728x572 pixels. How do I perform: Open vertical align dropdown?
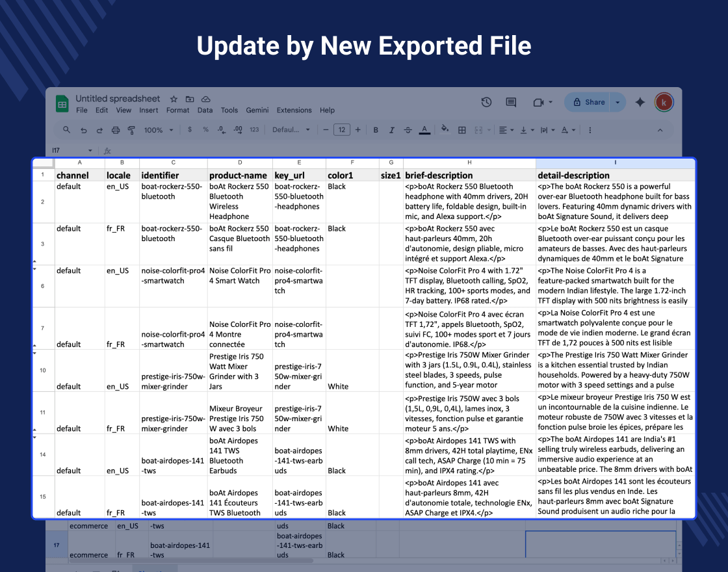click(x=527, y=131)
